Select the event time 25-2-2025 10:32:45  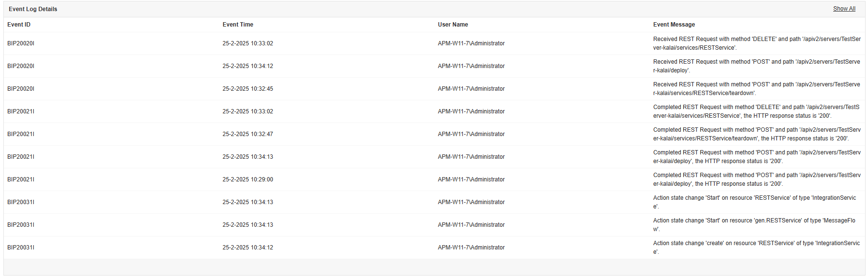[x=248, y=89]
